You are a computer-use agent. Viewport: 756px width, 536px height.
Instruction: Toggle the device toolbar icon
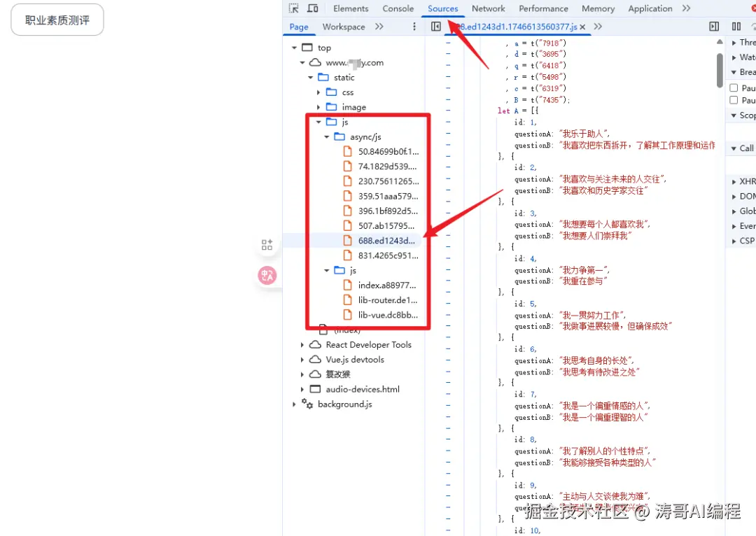click(313, 8)
